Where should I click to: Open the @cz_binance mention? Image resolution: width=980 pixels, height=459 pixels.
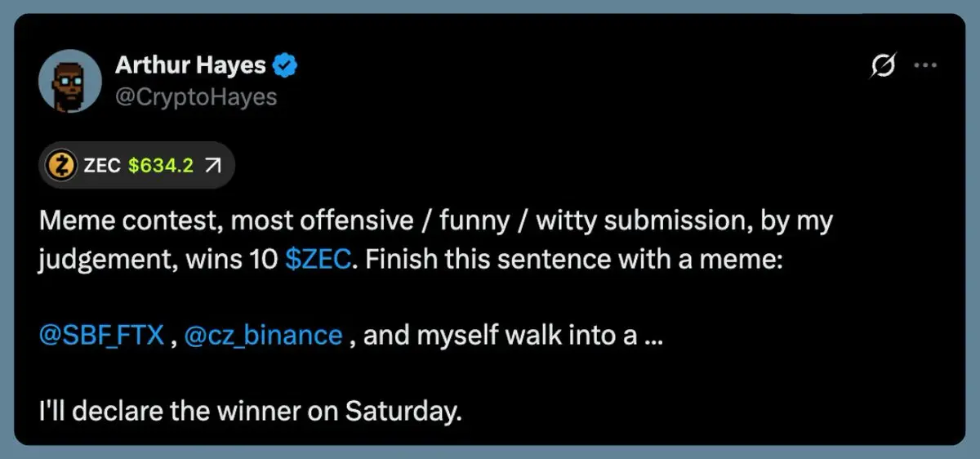263,335
